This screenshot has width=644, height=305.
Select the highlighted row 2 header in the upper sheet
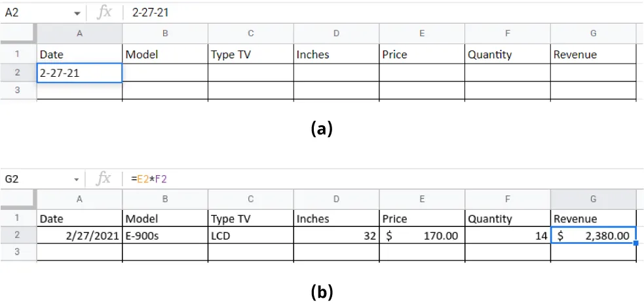(18, 73)
